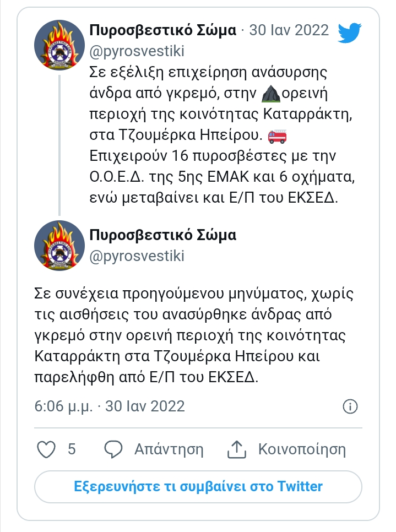Open the 30 Ιαν 2022 date in the header
The image size is (396, 532).
(289, 30)
